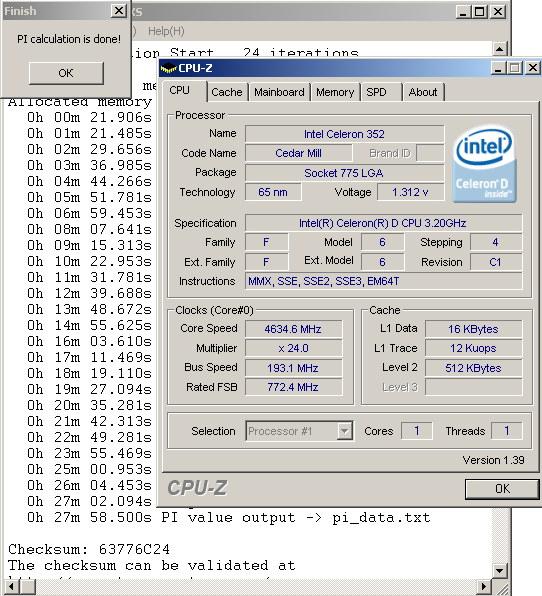Close the CPU-Z window
This screenshot has width=542, height=596.
click(532, 68)
